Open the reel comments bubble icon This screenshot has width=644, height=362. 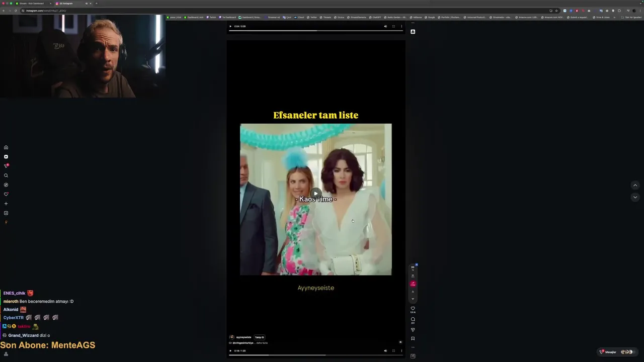413,319
